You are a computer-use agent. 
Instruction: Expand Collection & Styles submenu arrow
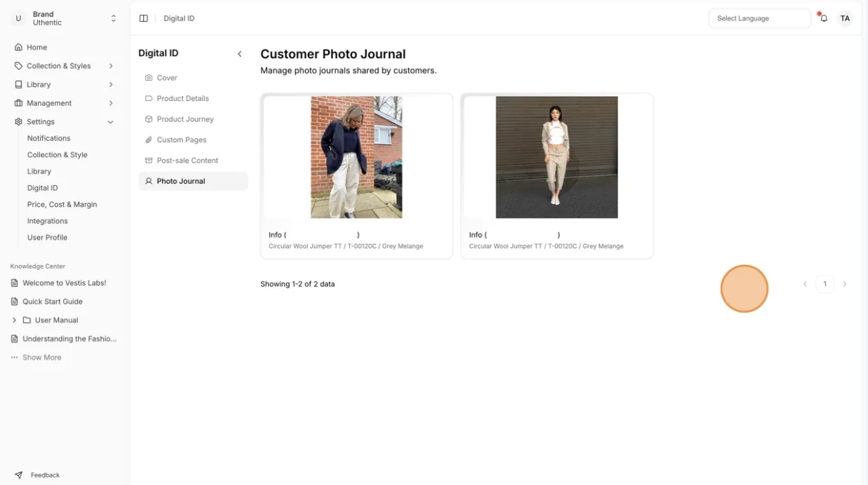point(111,66)
